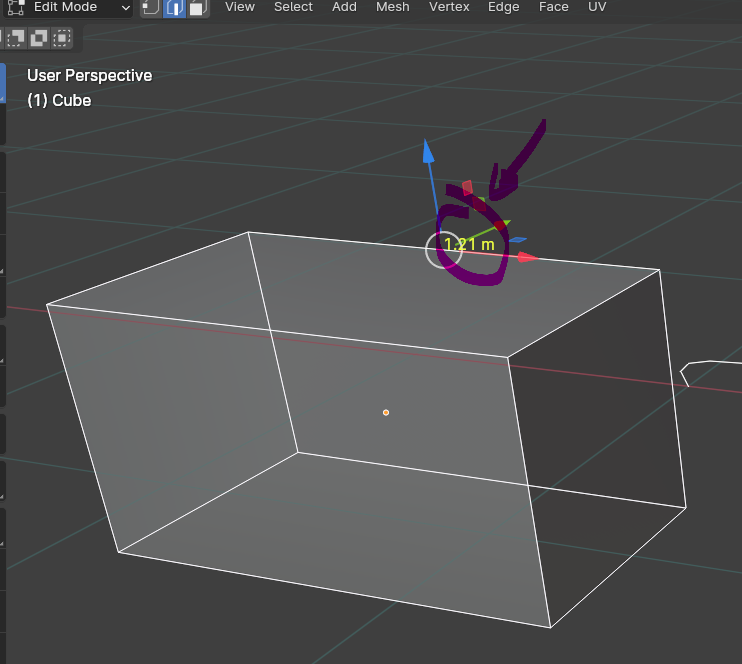
Task: Choose the Difference selection mode icon
Action: pos(39,38)
